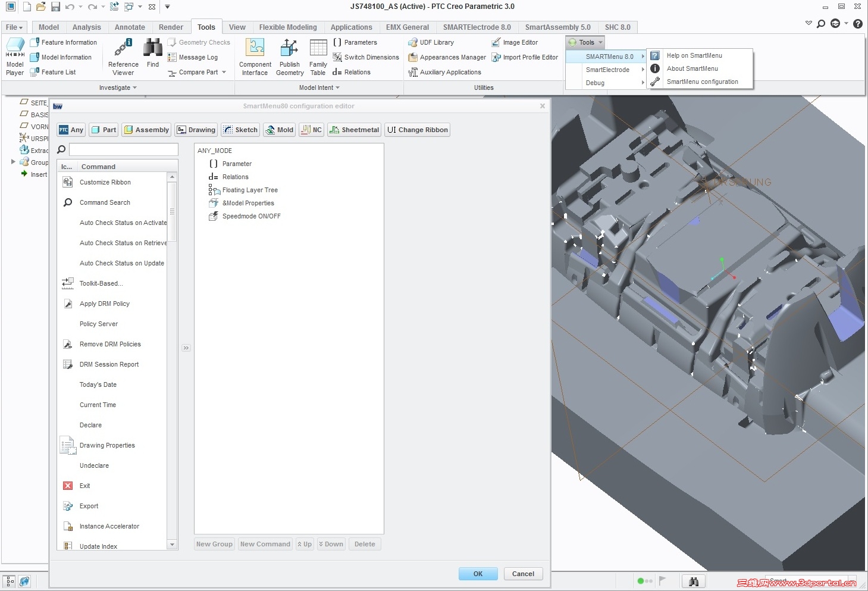Switch to the Analysis ribbon tab
Image resolution: width=868 pixels, height=591 pixels.
87,27
